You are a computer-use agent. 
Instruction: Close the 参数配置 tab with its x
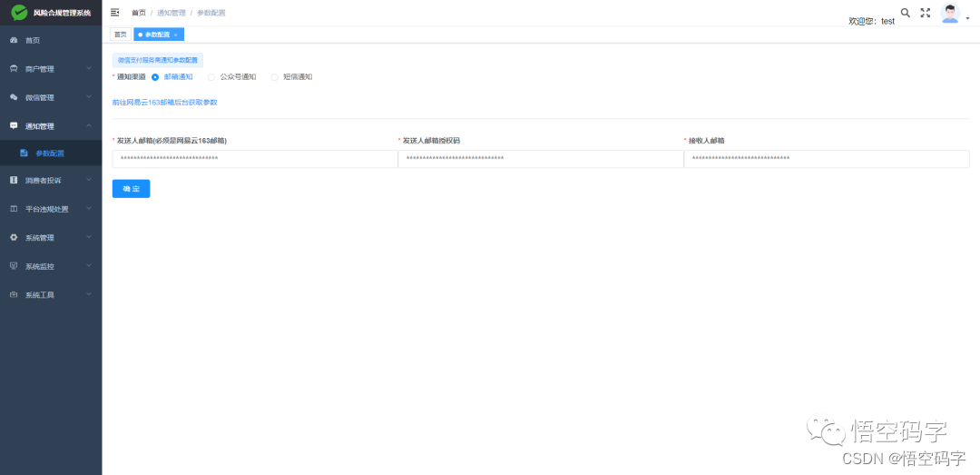click(176, 35)
